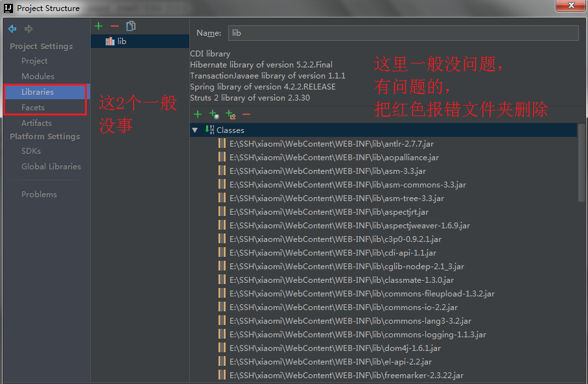Image resolution: width=588 pixels, height=384 pixels.
Task: Copy the selected library with the copy icon
Action: tap(131, 26)
